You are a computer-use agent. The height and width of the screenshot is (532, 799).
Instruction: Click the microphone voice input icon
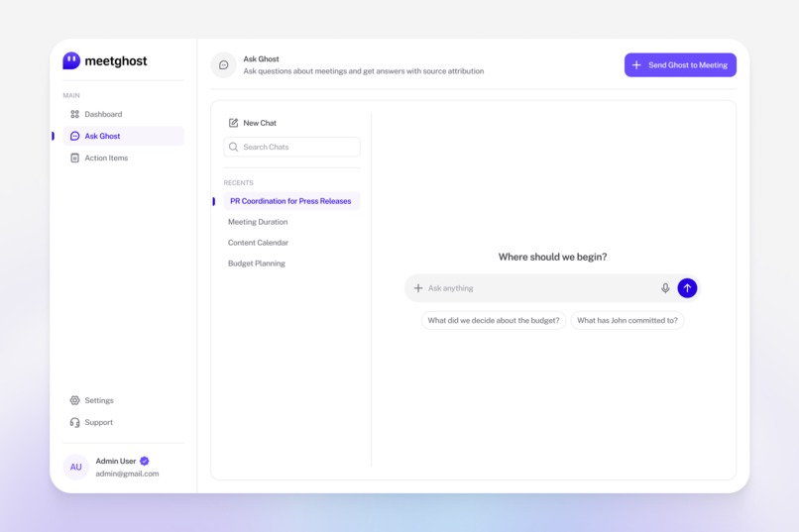(x=665, y=288)
